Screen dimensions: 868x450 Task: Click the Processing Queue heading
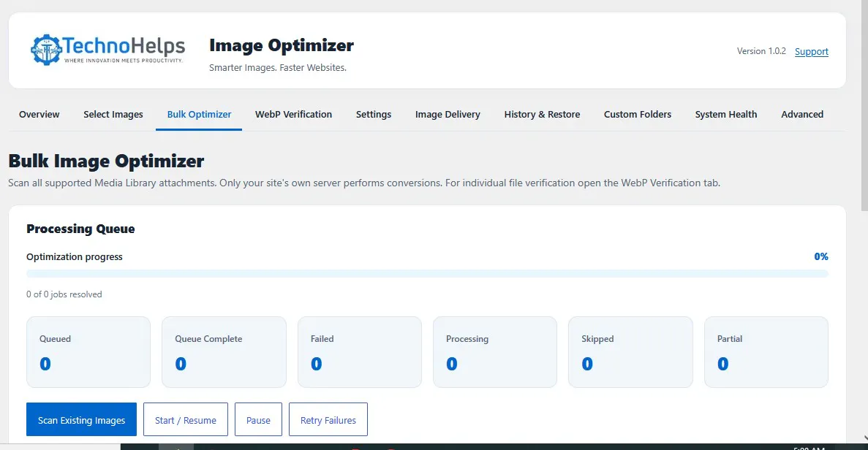coord(81,229)
